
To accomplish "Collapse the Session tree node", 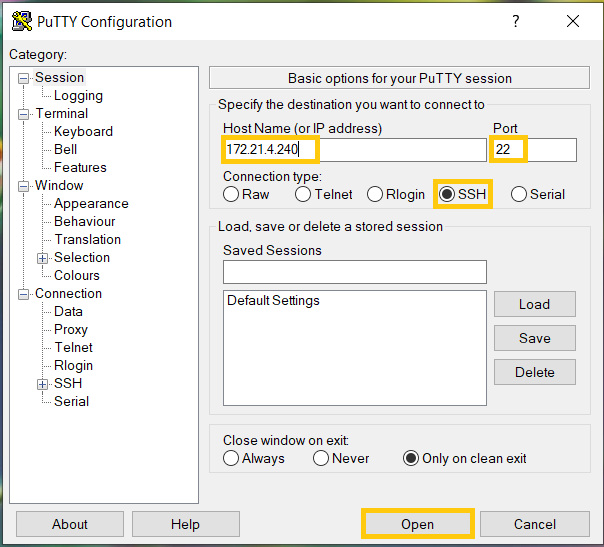I will pos(25,78).
